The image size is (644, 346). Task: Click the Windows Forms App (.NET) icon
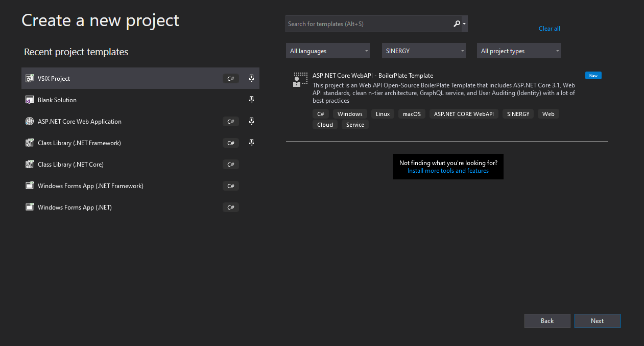coord(30,207)
